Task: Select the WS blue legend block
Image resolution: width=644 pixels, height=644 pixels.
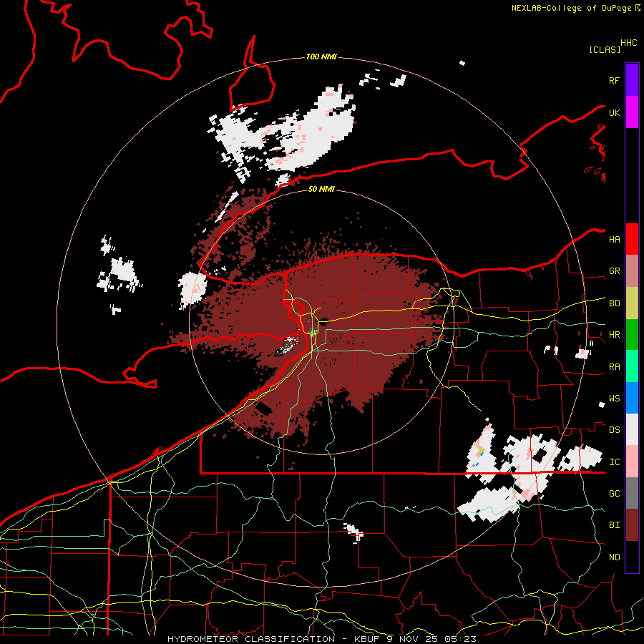Action: (632, 398)
